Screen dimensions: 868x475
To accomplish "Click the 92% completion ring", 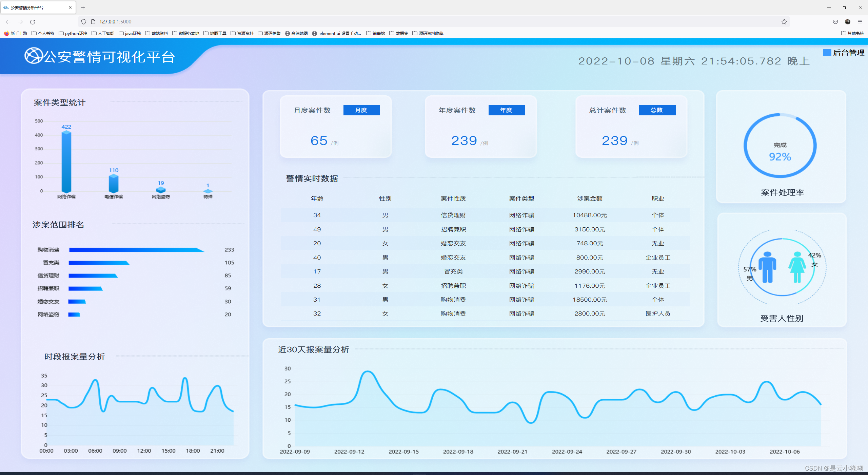I will click(780, 145).
